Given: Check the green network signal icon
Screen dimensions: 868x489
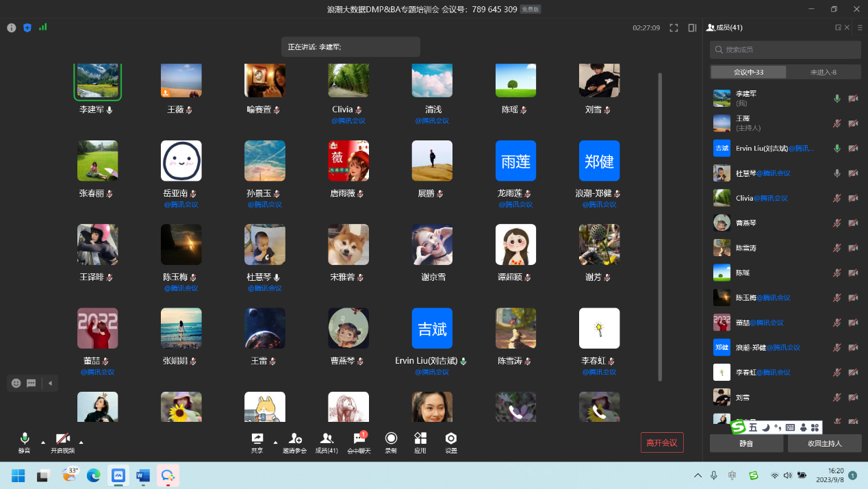Looking at the screenshot, I should (x=43, y=27).
